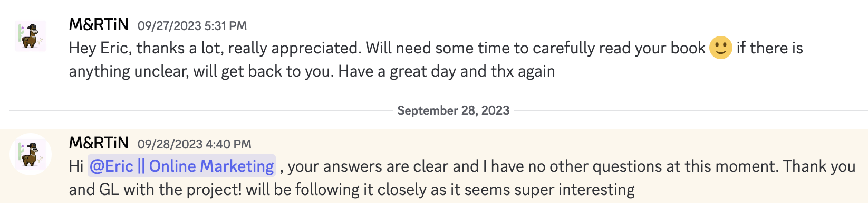Open the M&RTiN username above 'Hey Eric'
Viewport: 868px width, 223px height.
point(99,24)
